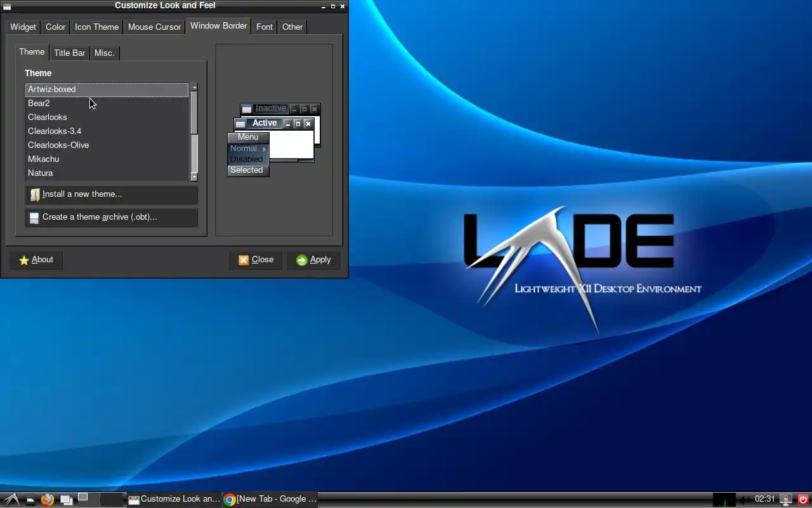Screen dimensions: 812x508
Task: Focus Customize Look and Feel taskbar entry
Action: pos(174,499)
